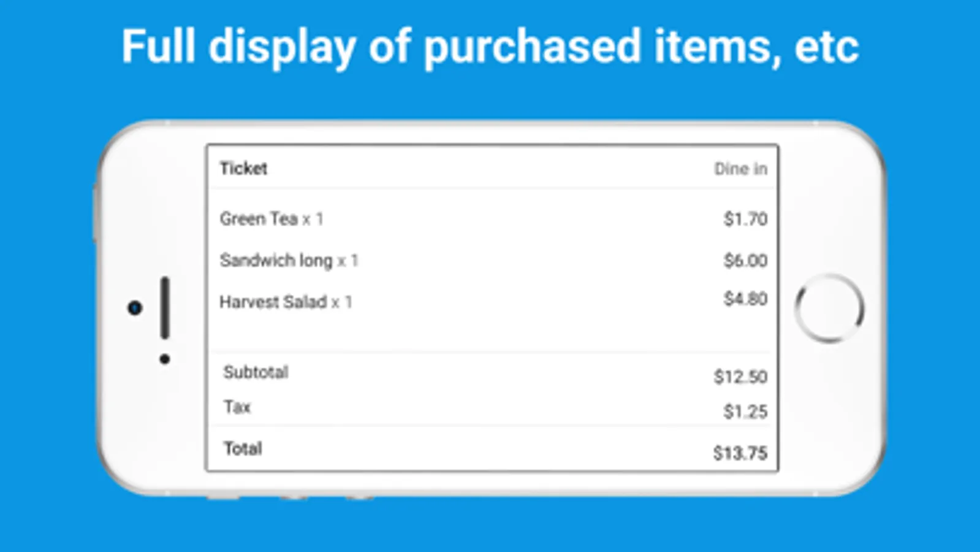Viewport: 980px width, 552px height.
Task: Click the $13.75 total amount
Action: [740, 453]
